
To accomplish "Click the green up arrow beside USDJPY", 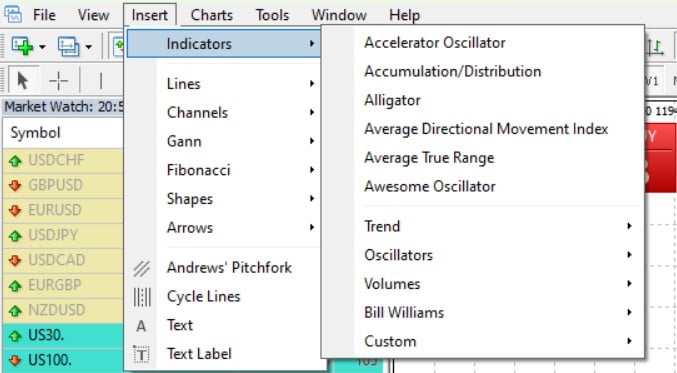I will click(15, 236).
